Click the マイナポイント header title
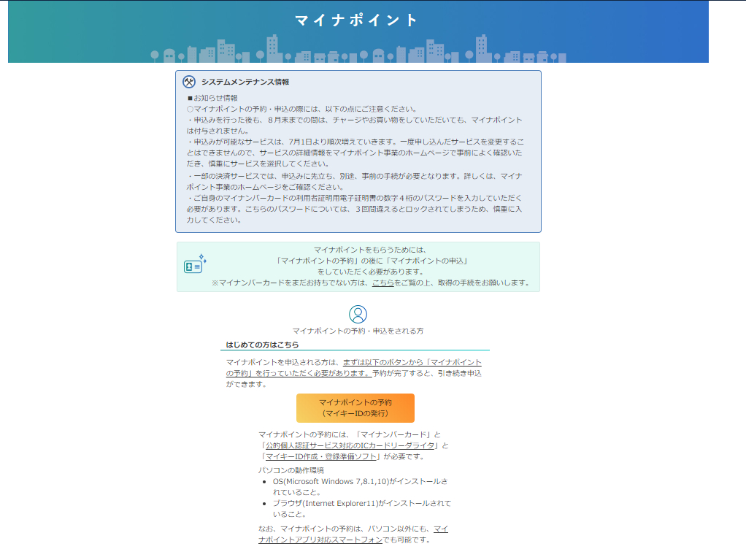 (356, 20)
